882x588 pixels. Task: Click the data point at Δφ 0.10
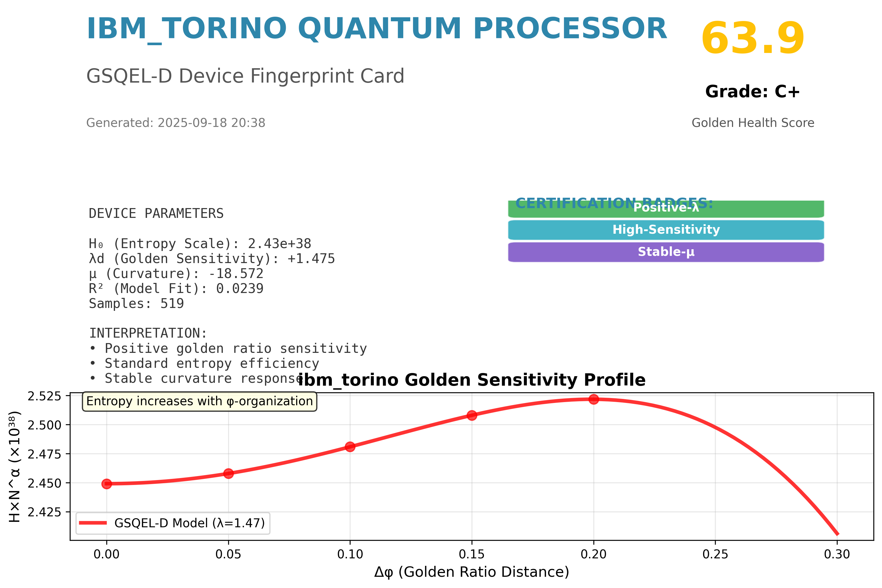pos(350,447)
